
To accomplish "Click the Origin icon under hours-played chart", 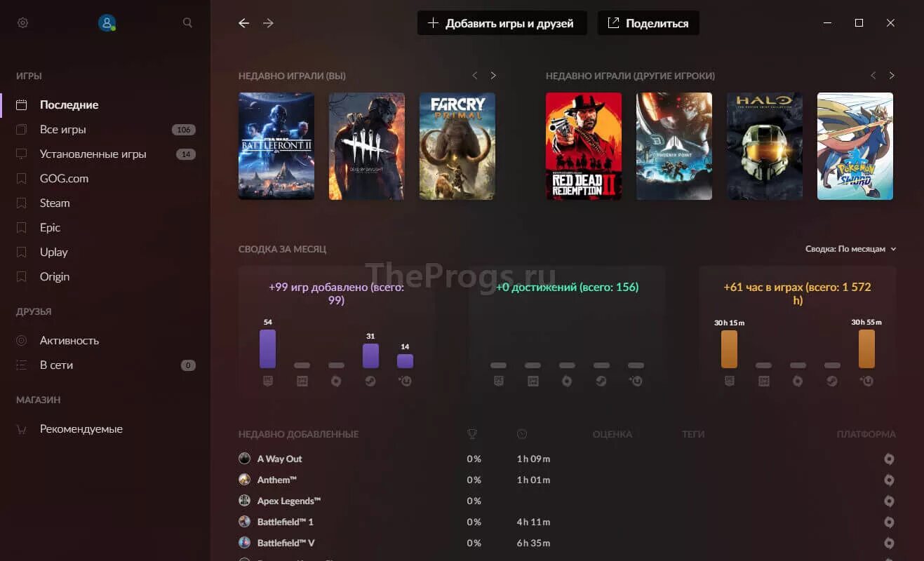I will pos(798,381).
